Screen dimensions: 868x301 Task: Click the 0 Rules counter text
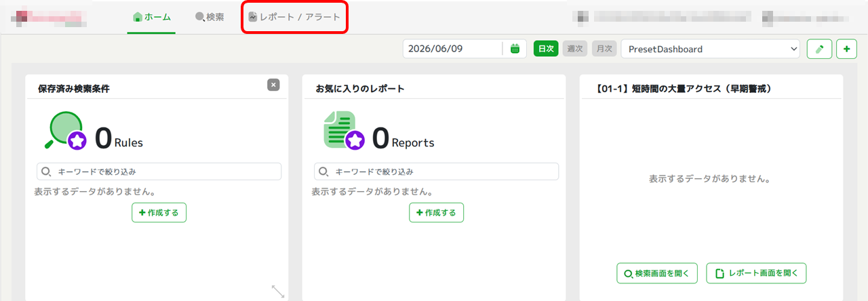coord(119,138)
